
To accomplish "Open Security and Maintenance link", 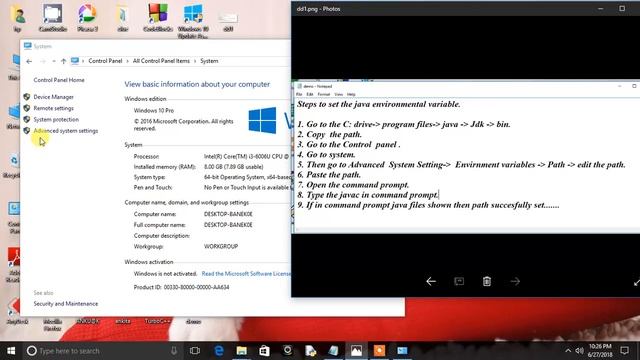I will pyautogui.click(x=66, y=304).
